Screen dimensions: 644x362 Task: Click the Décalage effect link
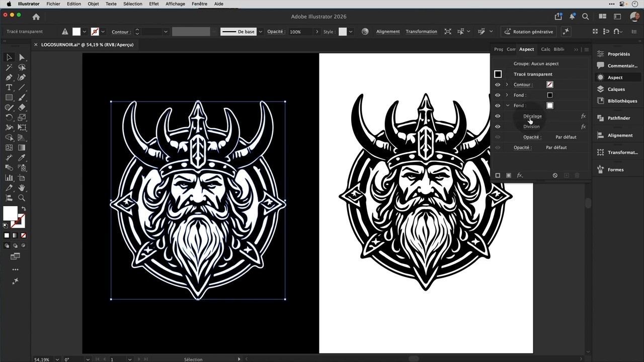[x=532, y=116]
